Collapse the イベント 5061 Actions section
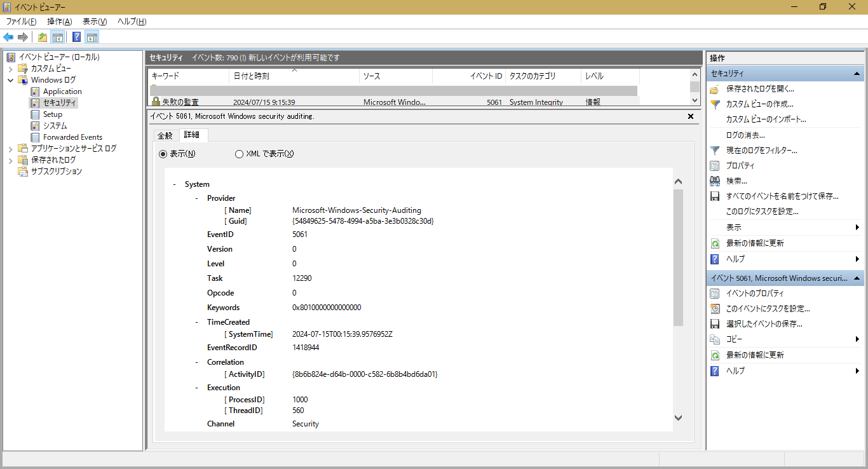 point(857,278)
